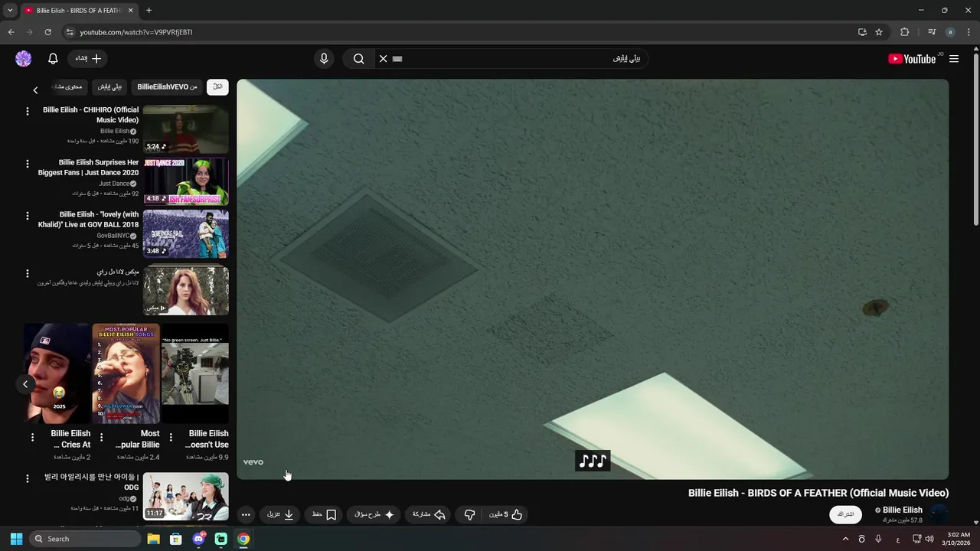Open File Explorer from the taskbar
The width and height of the screenshot is (980, 551).
(153, 539)
